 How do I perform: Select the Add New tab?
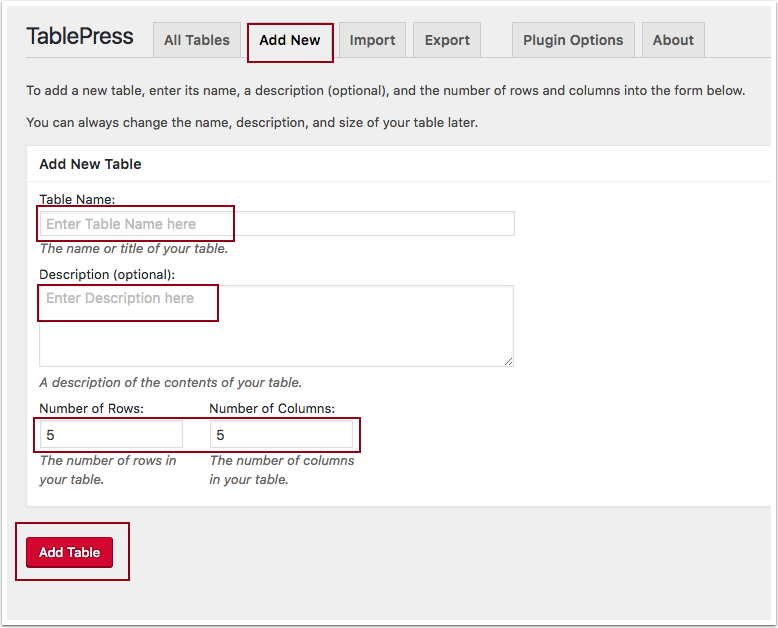point(290,40)
